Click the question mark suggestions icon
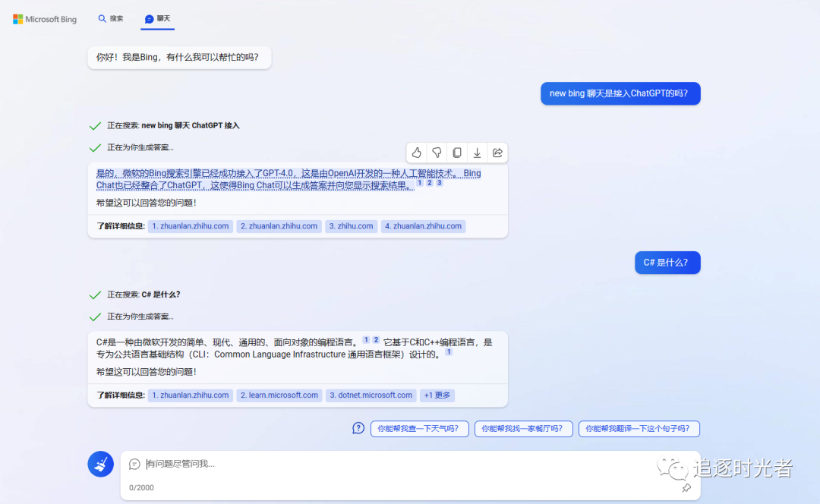 [358, 429]
